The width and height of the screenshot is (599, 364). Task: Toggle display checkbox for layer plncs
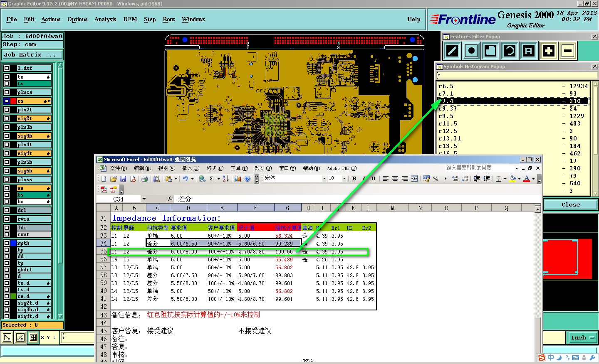7,92
